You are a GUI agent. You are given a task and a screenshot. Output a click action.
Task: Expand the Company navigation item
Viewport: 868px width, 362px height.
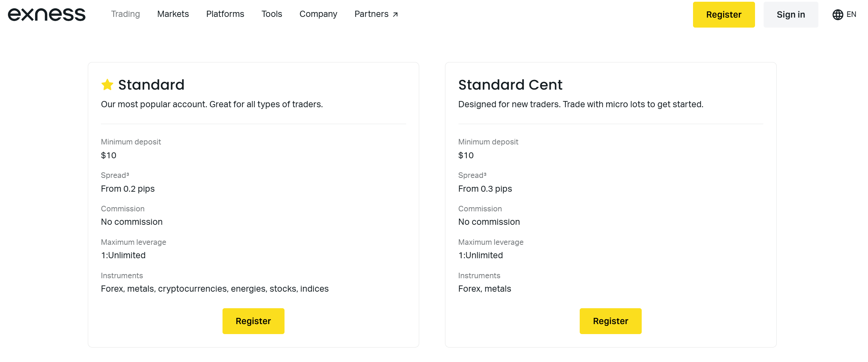click(x=318, y=14)
